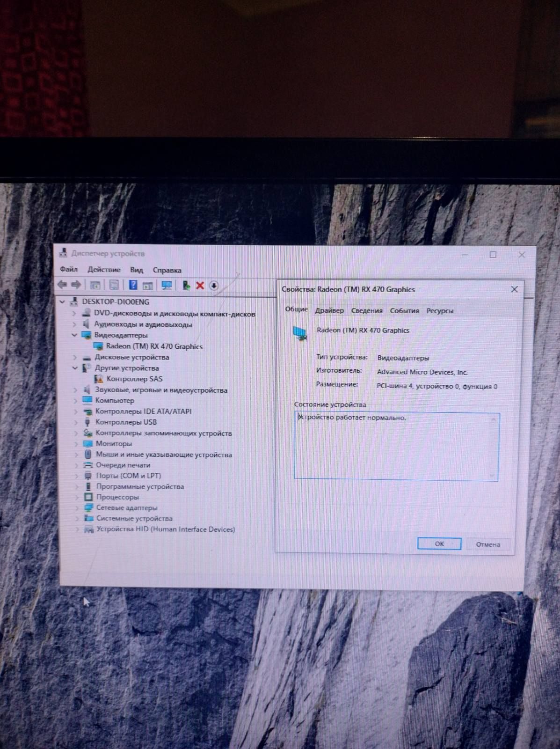Expand the Порты (COM и LPT) category
This screenshot has height=749, width=560.
tap(76, 476)
